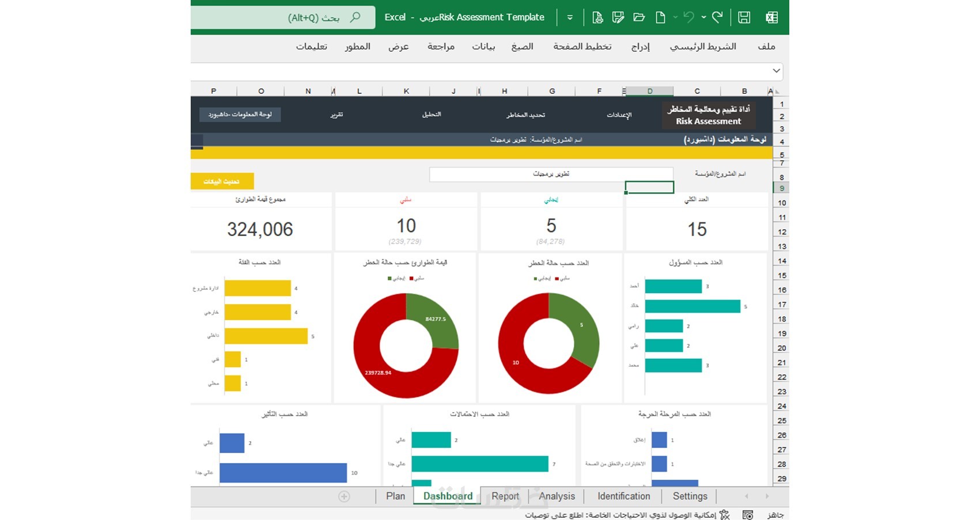Click the Save floppy disk icon

pyautogui.click(x=744, y=17)
